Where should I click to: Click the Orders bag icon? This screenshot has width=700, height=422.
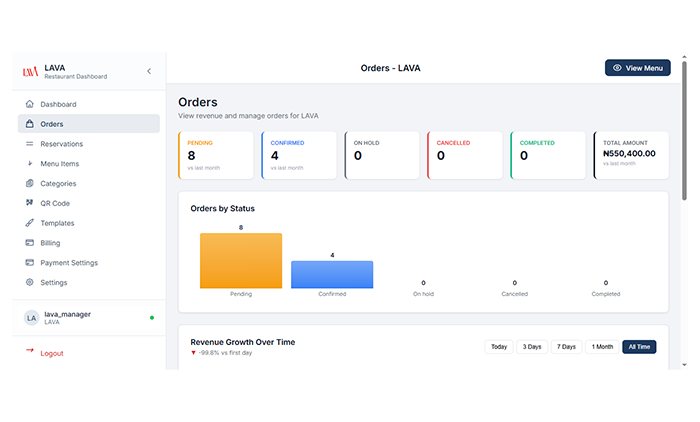[x=29, y=124]
